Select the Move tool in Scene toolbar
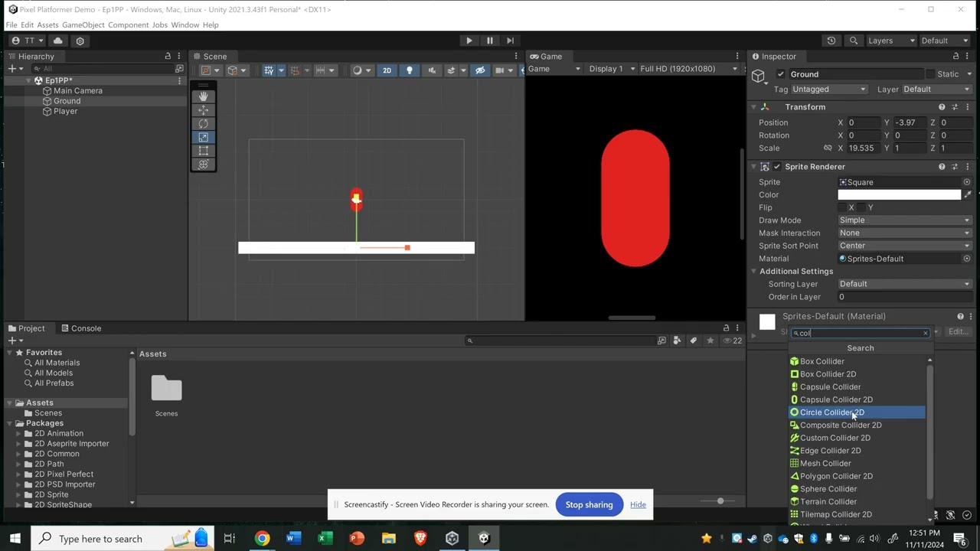 coord(203,110)
